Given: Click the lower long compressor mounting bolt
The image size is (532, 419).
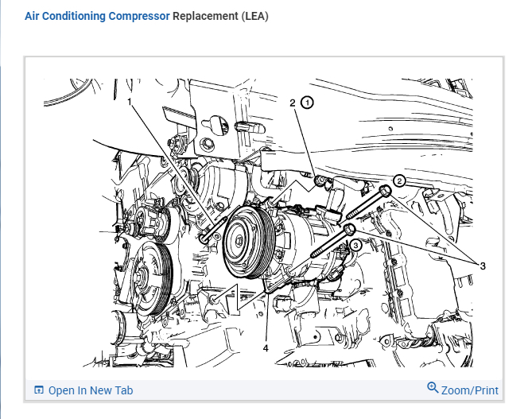Looking at the screenshot, I should (333, 241).
